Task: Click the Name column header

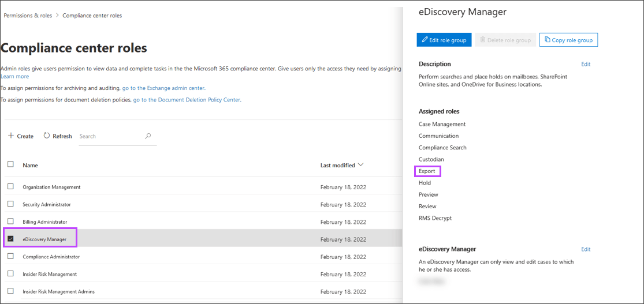Action: coord(30,166)
